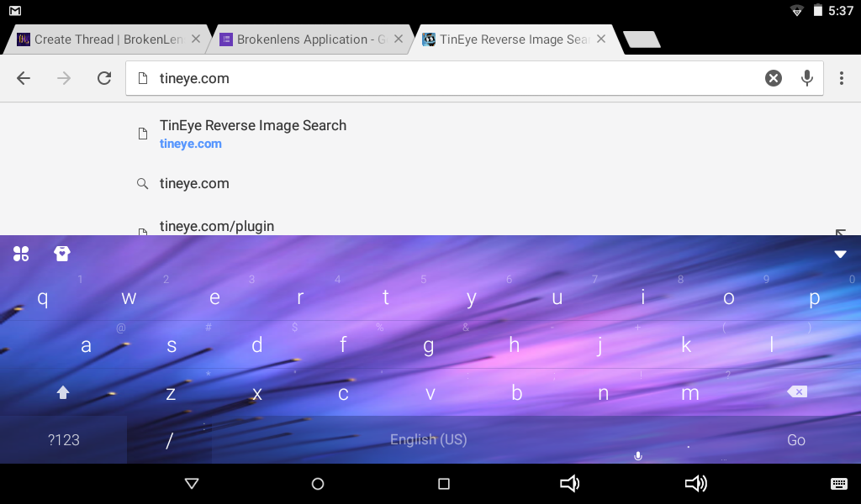Close the TinEye Reverse Image Search tab

pyautogui.click(x=601, y=39)
